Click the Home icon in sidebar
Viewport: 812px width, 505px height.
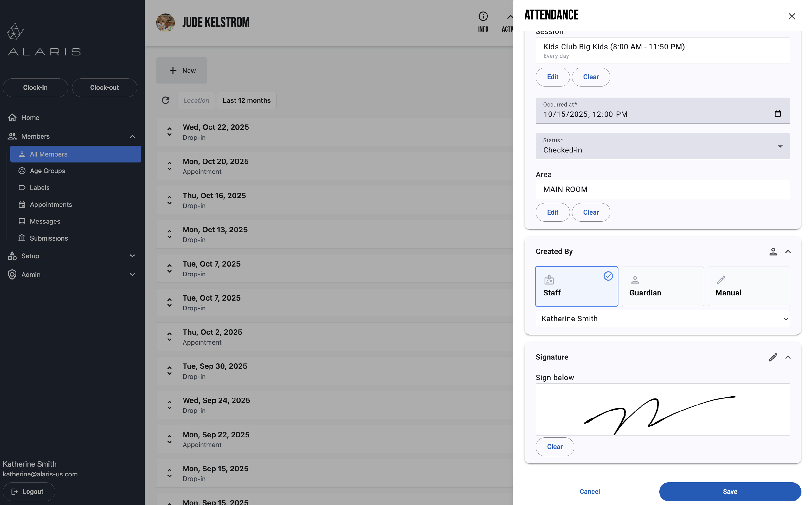[x=12, y=118]
